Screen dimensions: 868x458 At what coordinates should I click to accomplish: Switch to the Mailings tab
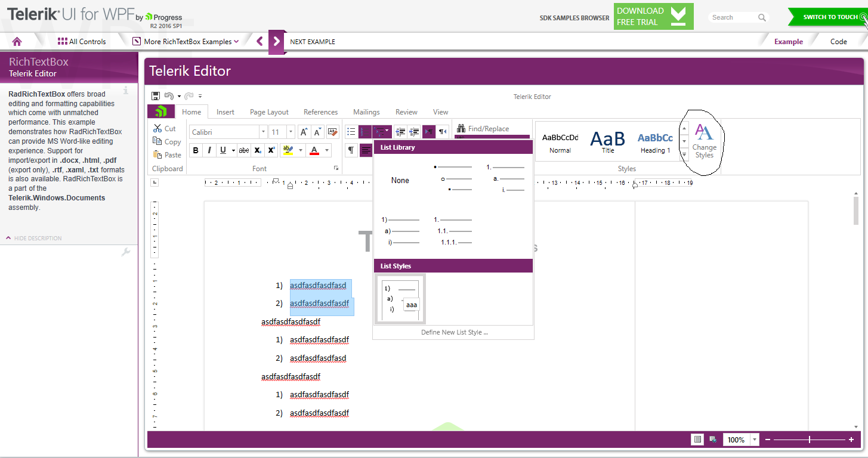[x=366, y=112]
